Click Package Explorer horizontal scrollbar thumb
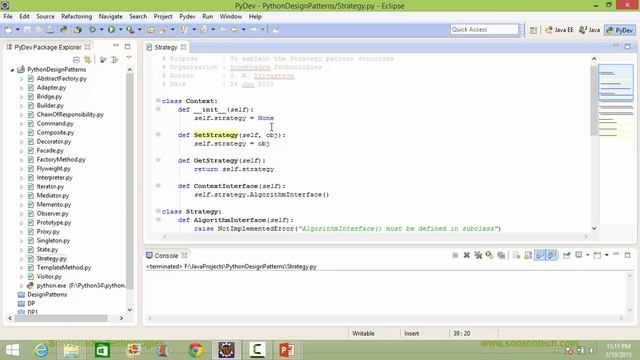This screenshot has width=640, height=360. click(x=61, y=318)
